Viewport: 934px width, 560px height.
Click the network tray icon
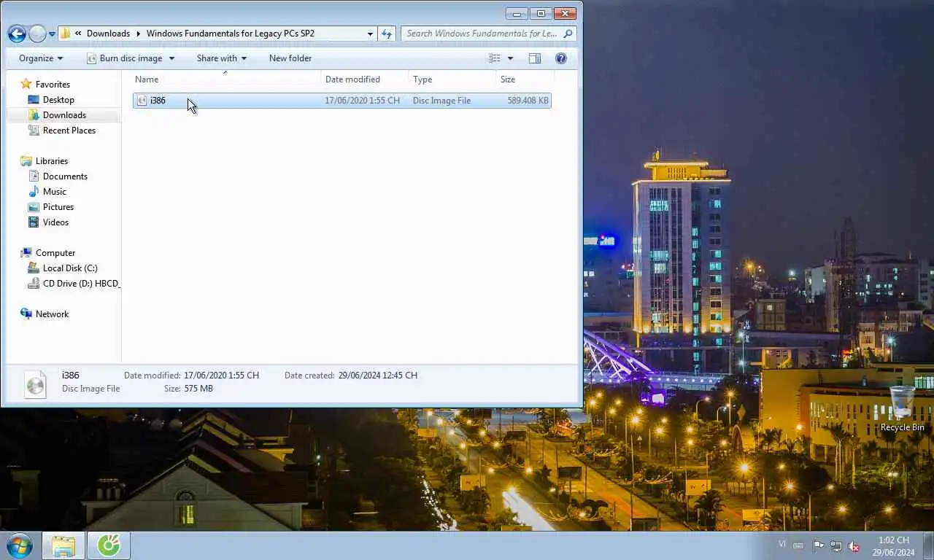tap(835, 545)
